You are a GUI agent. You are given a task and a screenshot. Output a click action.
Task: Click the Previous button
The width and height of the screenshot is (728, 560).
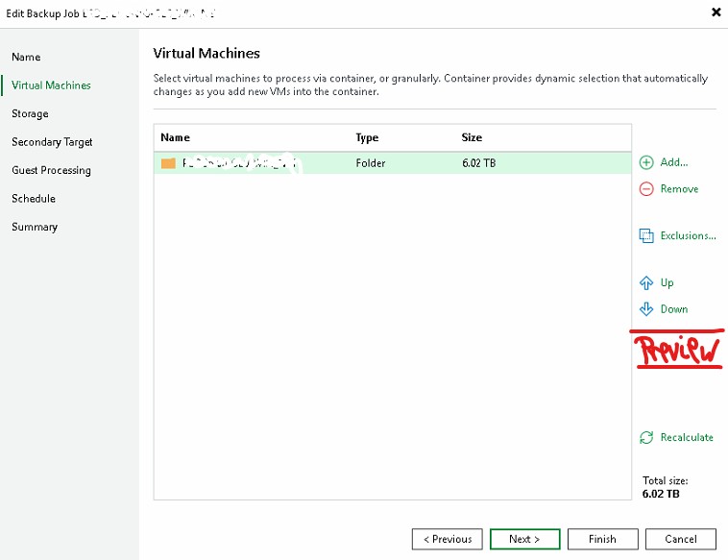point(448,539)
